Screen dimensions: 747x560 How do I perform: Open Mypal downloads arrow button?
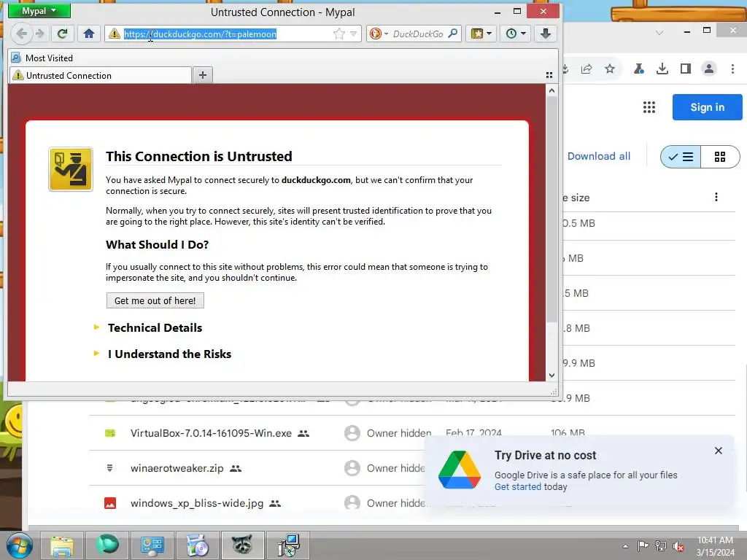tap(546, 34)
